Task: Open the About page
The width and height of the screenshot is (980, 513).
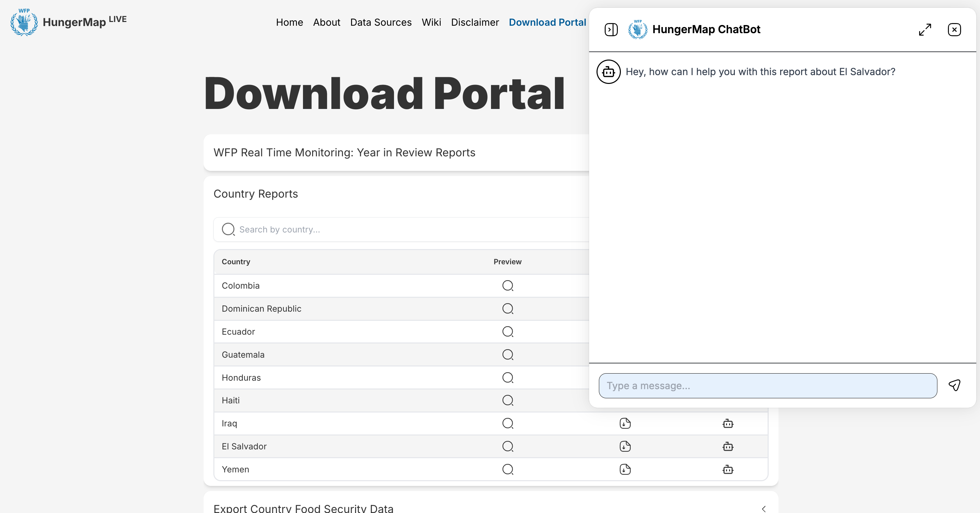Action: [326, 22]
